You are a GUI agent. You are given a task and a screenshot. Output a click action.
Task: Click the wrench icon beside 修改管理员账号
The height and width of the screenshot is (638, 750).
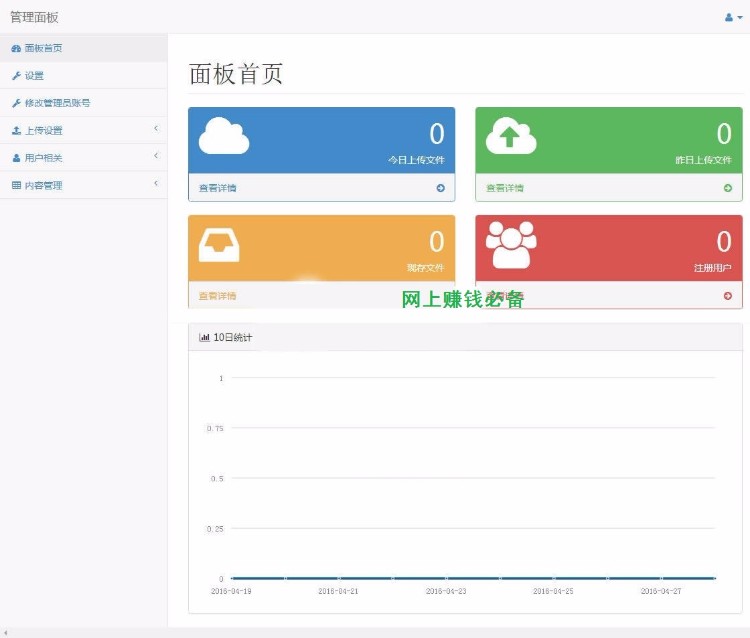[x=16, y=103]
